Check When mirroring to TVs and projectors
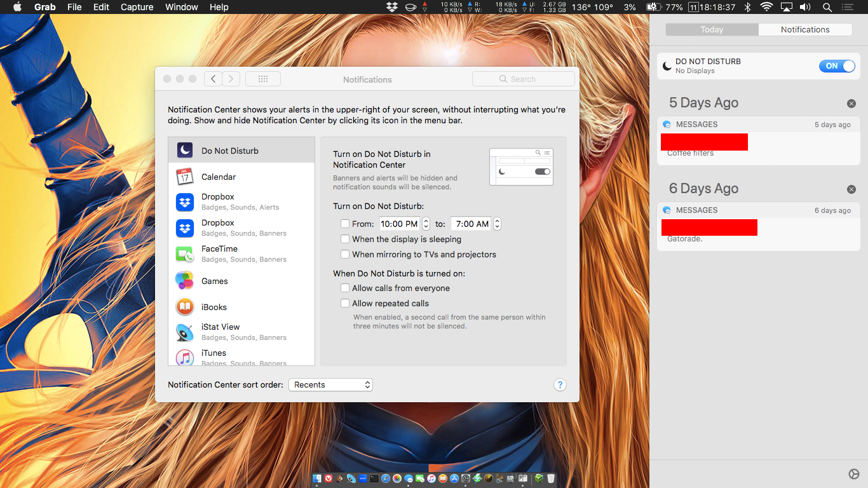Image resolution: width=868 pixels, height=488 pixels. [x=345, y=254]
